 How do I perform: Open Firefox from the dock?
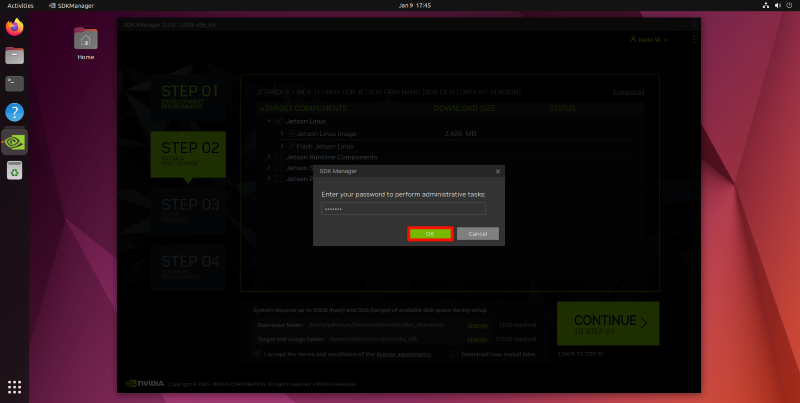[14, 28]
